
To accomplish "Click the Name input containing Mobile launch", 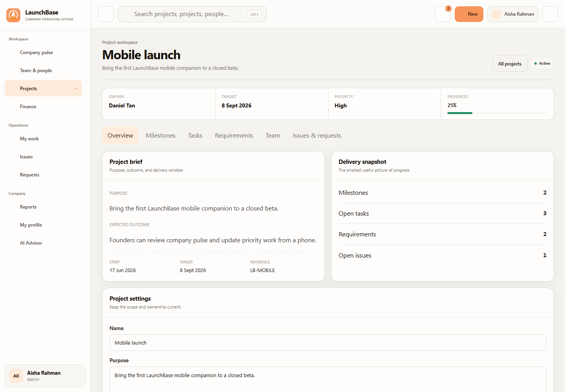I will [x=328, y=343].
